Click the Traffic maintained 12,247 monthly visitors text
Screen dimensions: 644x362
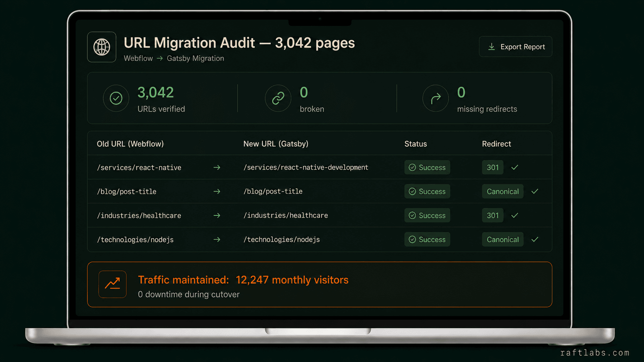pyautogui.click(x=243, y=280)
